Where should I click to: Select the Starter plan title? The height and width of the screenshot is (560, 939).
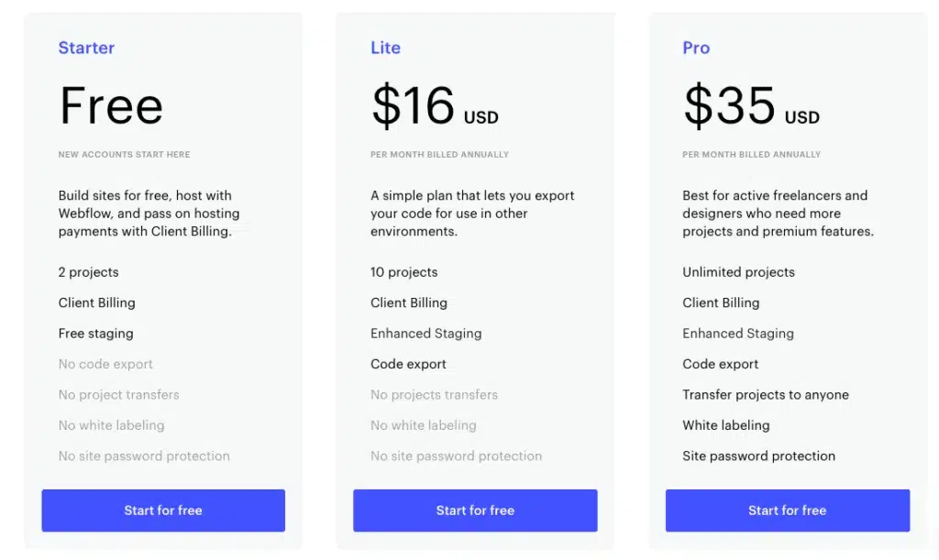click(86, 48)
